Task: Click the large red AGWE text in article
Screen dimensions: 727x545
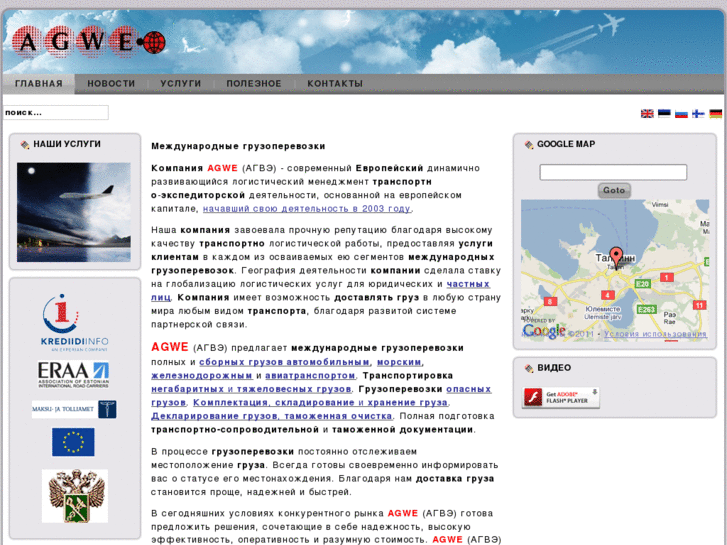Action: (170, 347)
